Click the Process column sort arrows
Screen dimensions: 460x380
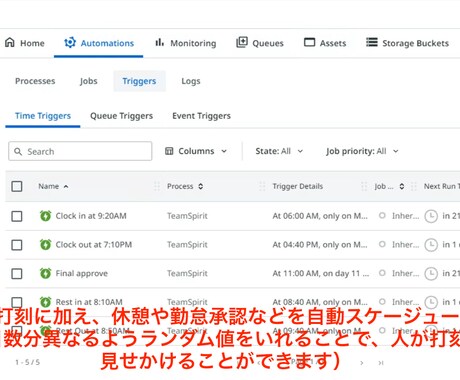(201, 186)
